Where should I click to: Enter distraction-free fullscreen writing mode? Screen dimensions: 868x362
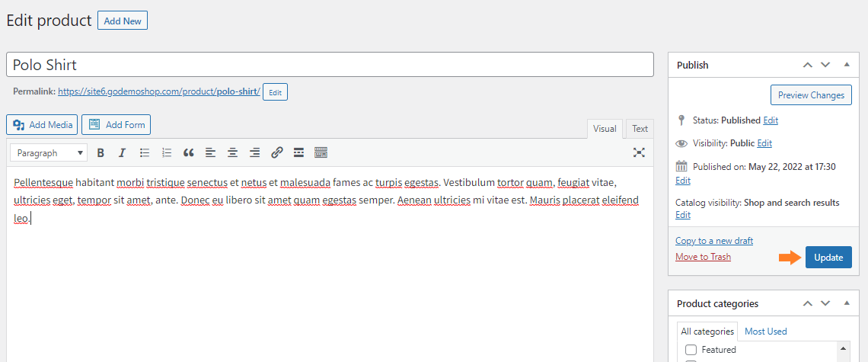(x=639, y=153)
